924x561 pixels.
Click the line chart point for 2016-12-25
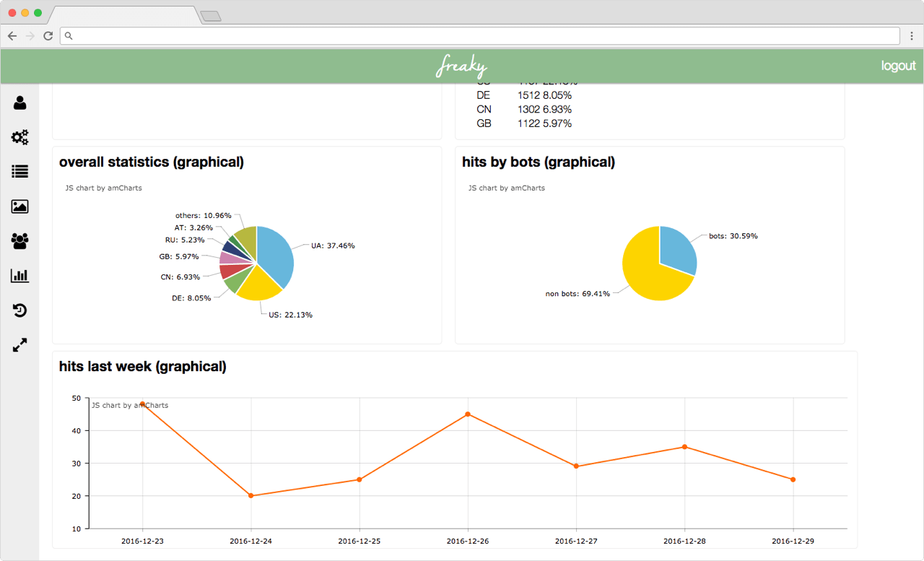tap(359, 479)
